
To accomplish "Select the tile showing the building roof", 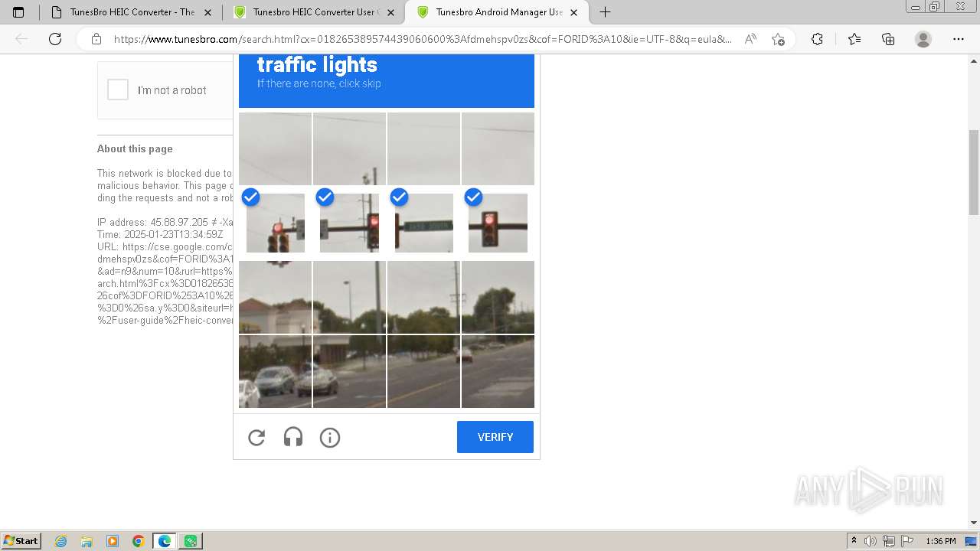I will tap(275, 297).
